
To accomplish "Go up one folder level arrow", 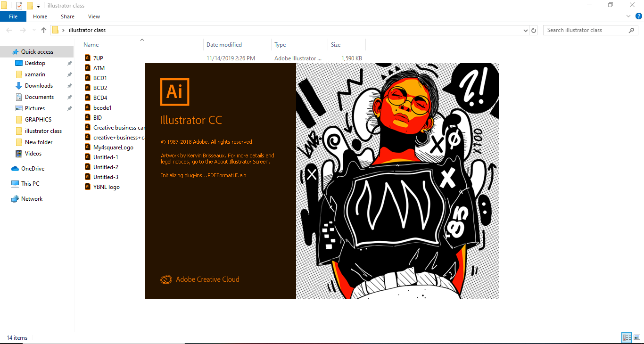I will click(x=44, y=30).
